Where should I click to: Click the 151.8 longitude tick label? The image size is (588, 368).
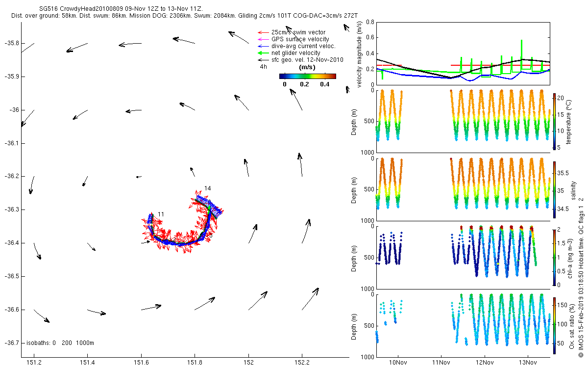[x=195, y=363]
